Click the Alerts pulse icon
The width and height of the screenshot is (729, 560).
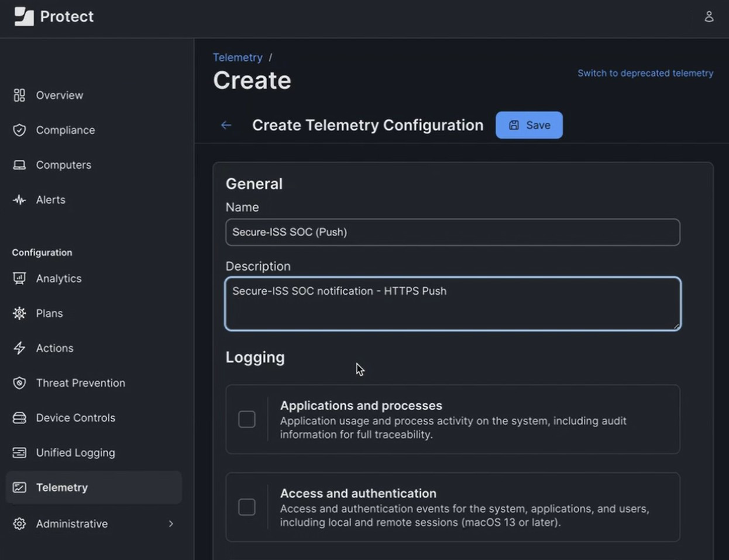coord(19,200)
